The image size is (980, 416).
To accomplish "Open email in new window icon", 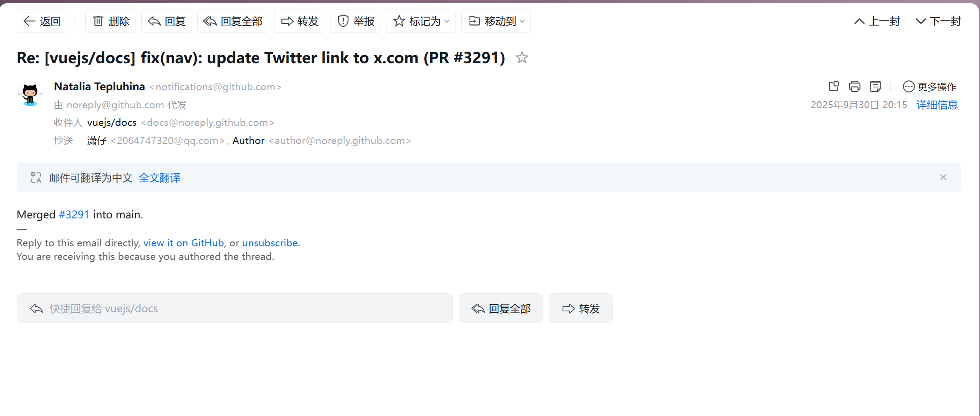I will [x=834, y=86].
